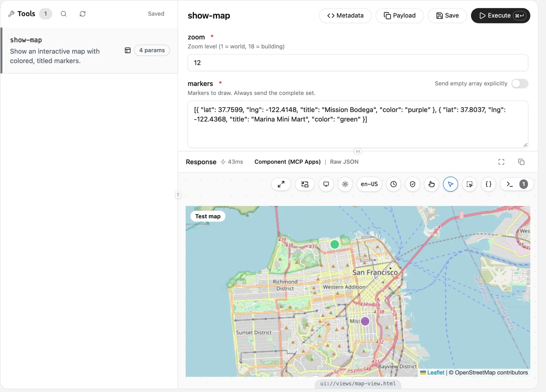Switch to Component (MCP Apps) view

pyautogui.click(x=287, y=162)
